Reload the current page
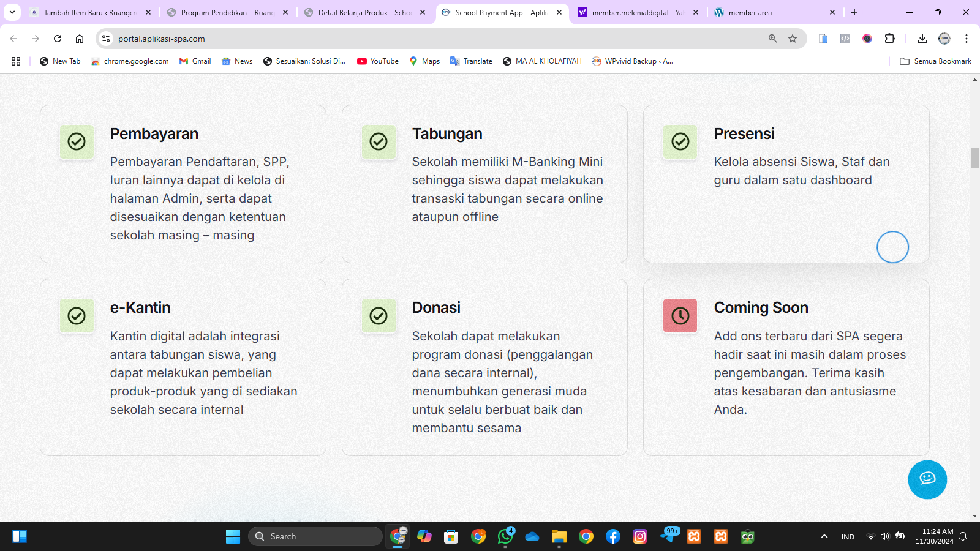Screen dimensions: 980x551 coord(58,39)
